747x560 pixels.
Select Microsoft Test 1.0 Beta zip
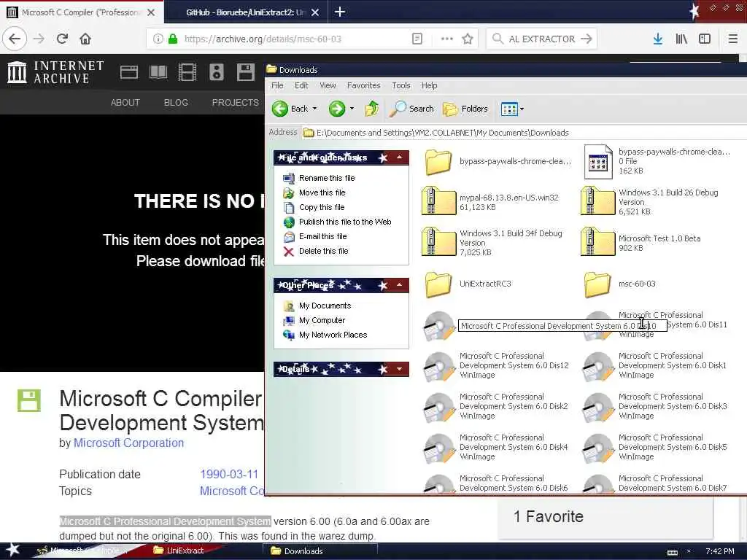(x=641, y=242)
